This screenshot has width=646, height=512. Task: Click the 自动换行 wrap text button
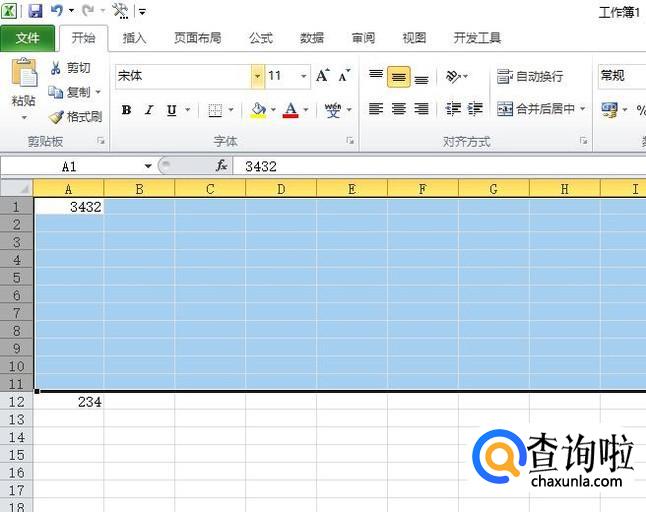(530, 76)
